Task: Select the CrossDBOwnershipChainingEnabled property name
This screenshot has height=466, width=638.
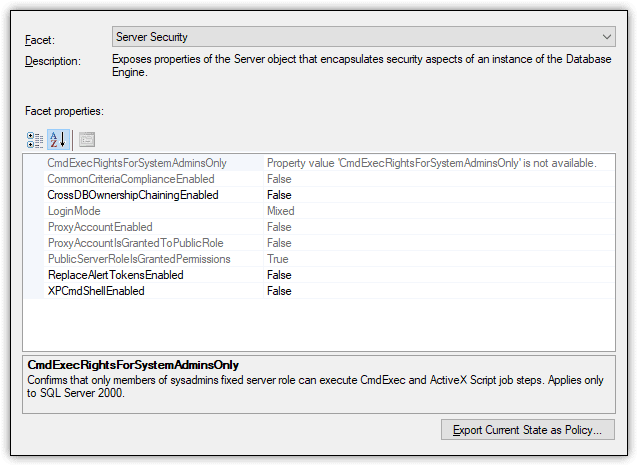Action: coord(133,195)
